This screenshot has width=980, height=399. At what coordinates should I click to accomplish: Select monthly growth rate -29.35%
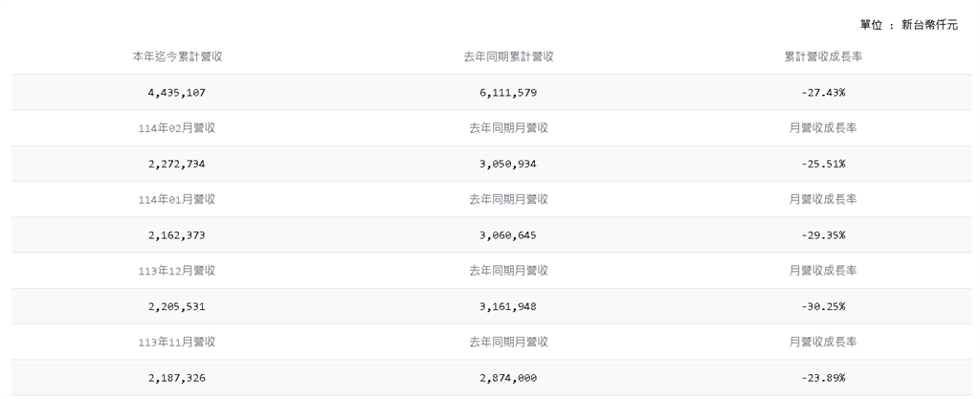click(x=823, y=234)
